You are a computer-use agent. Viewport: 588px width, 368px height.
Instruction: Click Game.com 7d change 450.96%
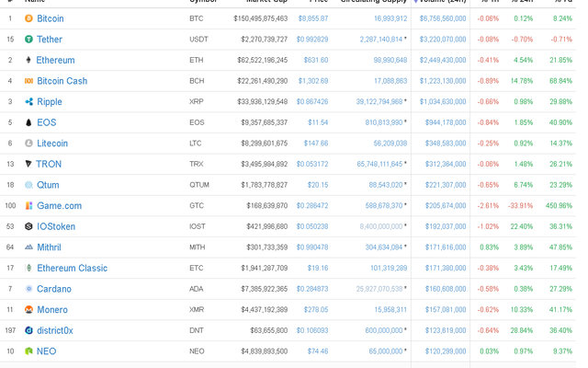560,206
